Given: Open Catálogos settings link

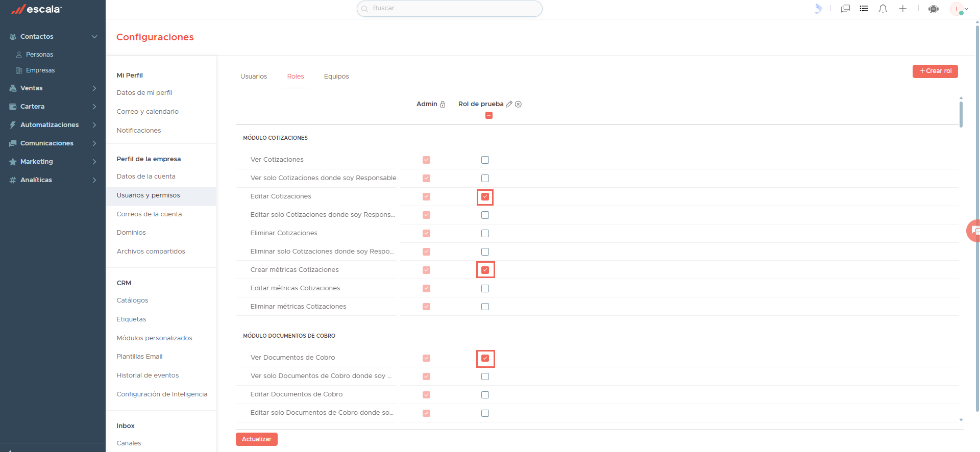Looking at the screenshot, I should click(132, 300).
